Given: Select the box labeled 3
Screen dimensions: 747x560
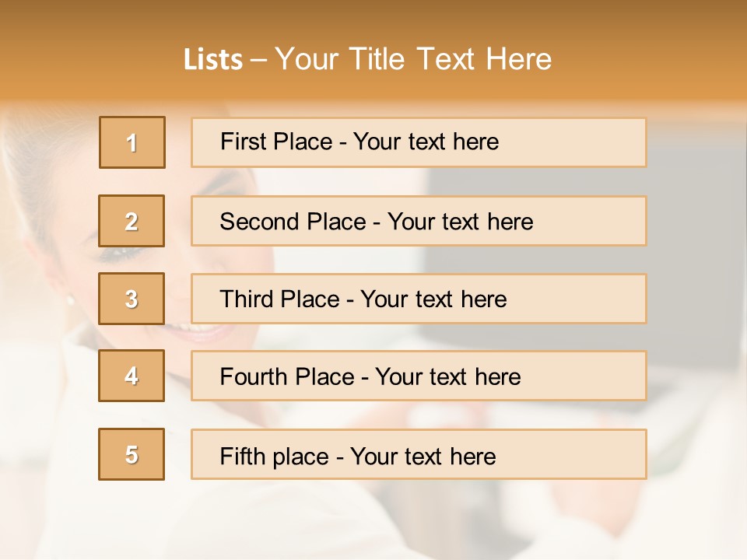Looking at the screenshot, I should [x=132, y=299].
